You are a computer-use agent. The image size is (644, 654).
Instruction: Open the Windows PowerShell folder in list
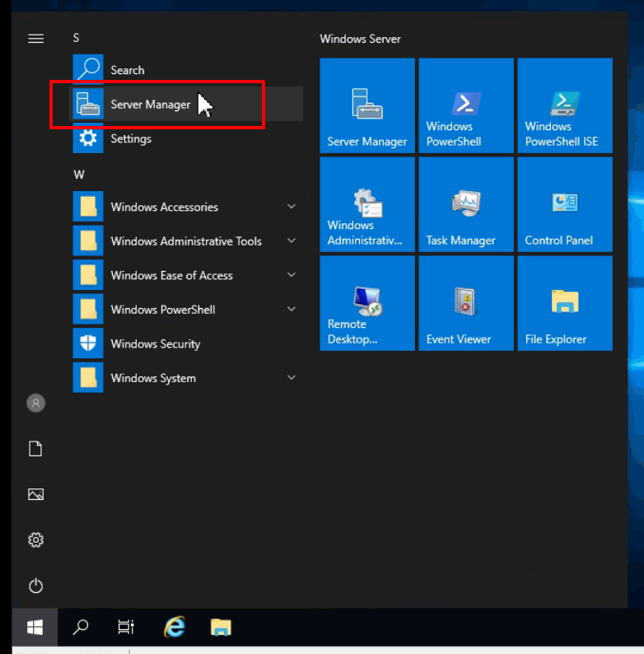click(187, 309)
